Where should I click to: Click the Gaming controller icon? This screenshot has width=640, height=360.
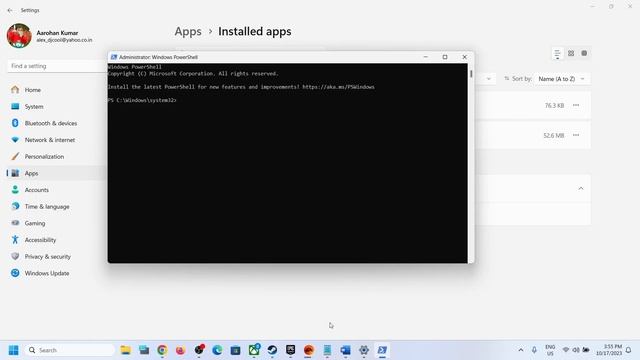pos(15,223)
